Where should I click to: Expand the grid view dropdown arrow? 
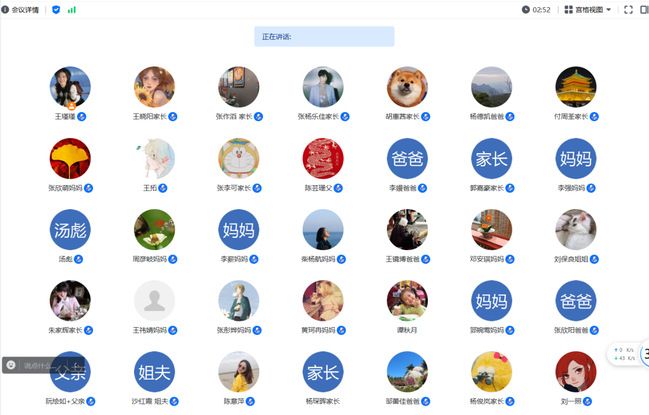(x=608, y=10)
